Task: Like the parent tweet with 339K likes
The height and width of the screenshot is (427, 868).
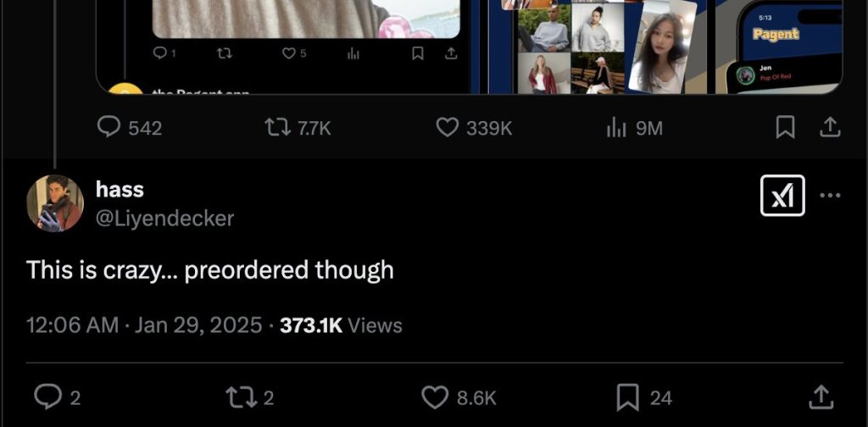Action: pyautogui.click(x=475, y=128)
